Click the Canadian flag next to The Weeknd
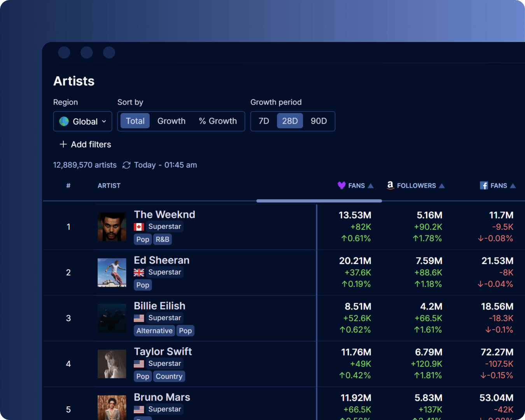The width and height of the screenshot is (525, 420). coord(139,226)
